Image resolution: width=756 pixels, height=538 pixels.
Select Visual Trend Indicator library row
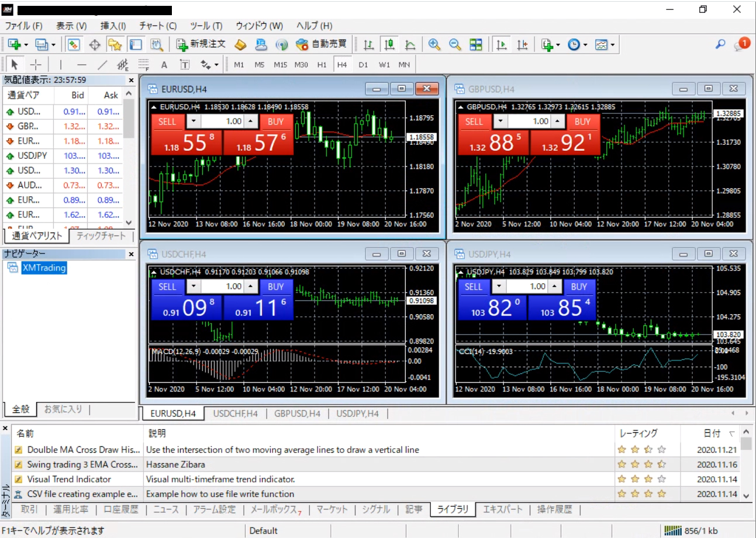pyautogui.click(x=374, y=479)
